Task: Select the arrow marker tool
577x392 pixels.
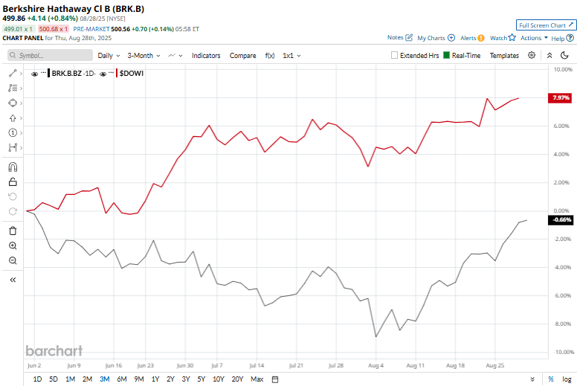Action: pyautogui.click(x=13, y=118)
